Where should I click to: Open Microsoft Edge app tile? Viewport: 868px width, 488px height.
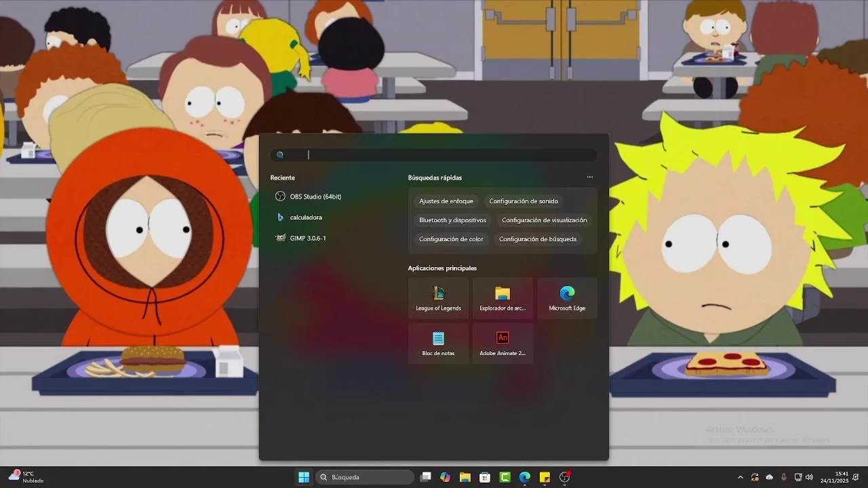(x=567, y=298)
